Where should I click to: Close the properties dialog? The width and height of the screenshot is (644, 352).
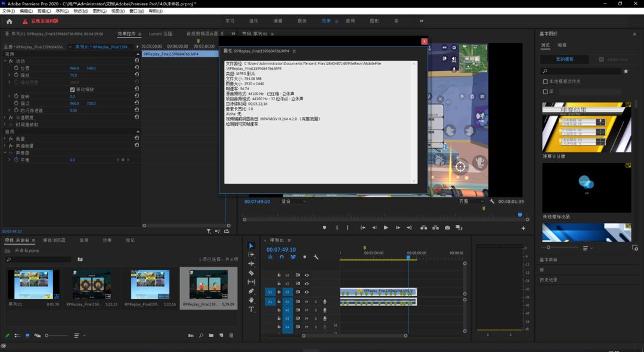[x=425, y=42]
